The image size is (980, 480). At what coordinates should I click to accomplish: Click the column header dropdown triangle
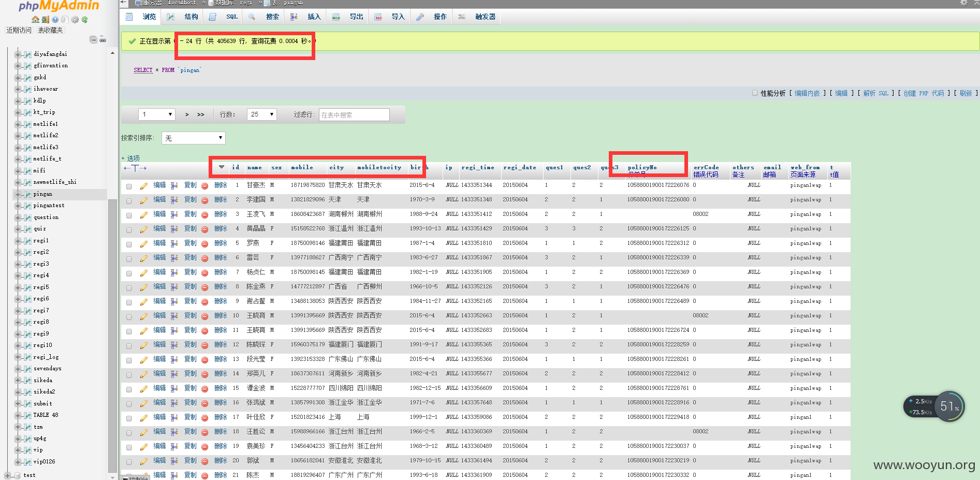222,167
